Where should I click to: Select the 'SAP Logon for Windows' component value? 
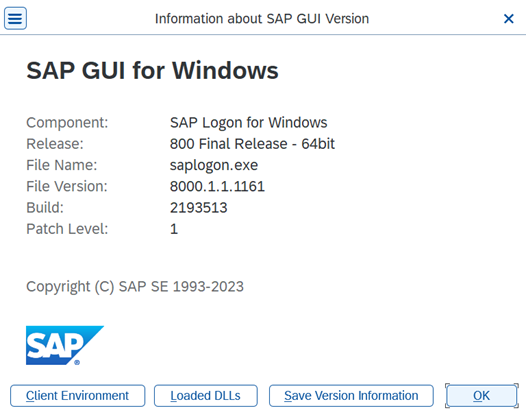[249, 123]
